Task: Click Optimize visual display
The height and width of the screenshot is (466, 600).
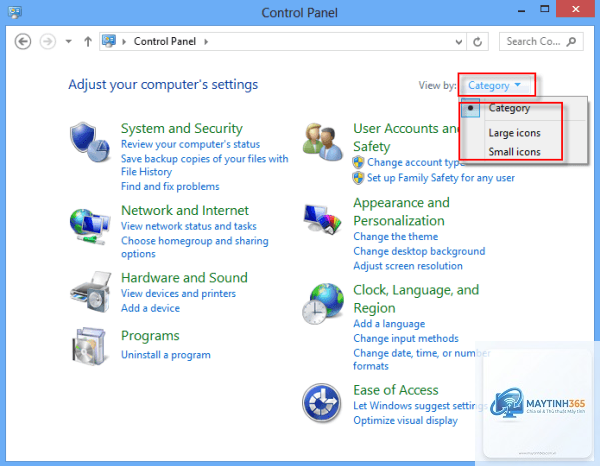Action: 405,420
